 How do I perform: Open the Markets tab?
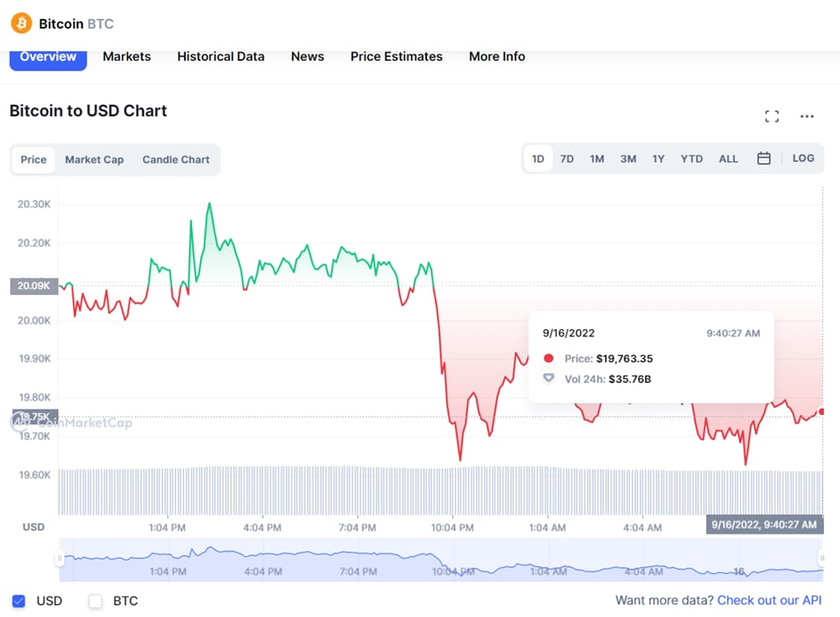[x=127, y=57]
